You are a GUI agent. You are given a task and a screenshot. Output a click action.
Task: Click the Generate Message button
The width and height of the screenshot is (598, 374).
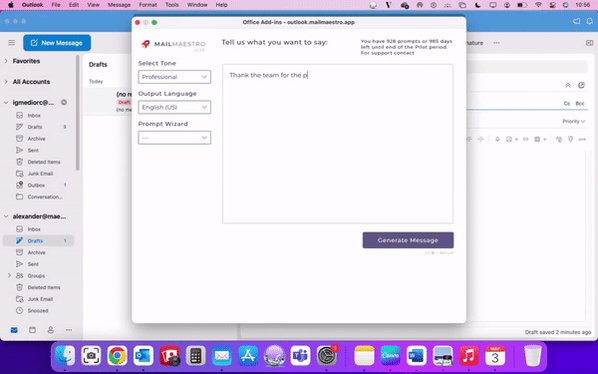[x=408, y=240]
